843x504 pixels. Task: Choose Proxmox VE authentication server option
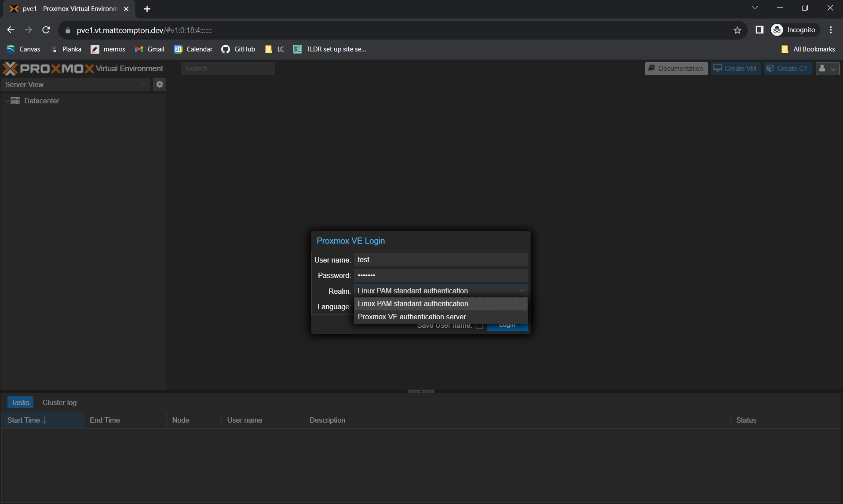tap(441, 317)
